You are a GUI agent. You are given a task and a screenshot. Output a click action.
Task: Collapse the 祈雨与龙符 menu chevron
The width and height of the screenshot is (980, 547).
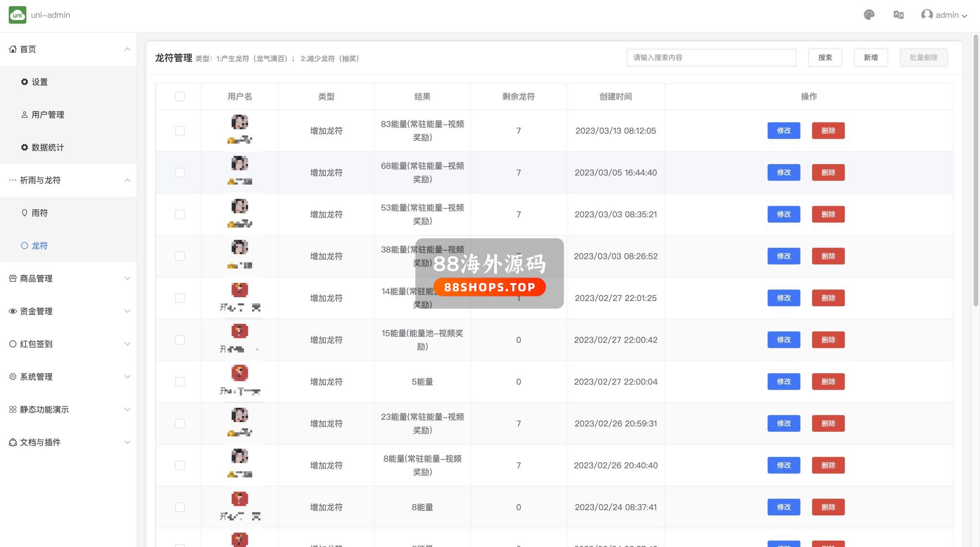127,180
